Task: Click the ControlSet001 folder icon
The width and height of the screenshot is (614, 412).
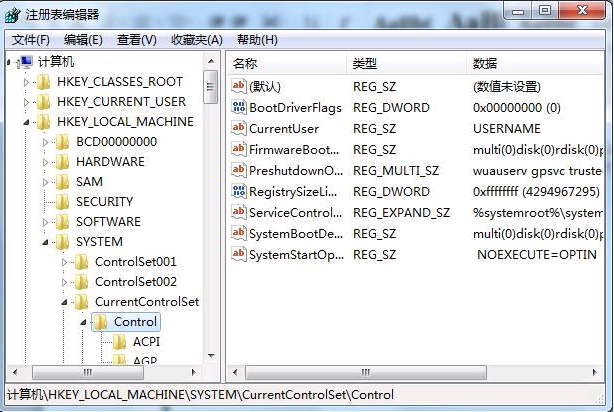Action: [81, 262]
